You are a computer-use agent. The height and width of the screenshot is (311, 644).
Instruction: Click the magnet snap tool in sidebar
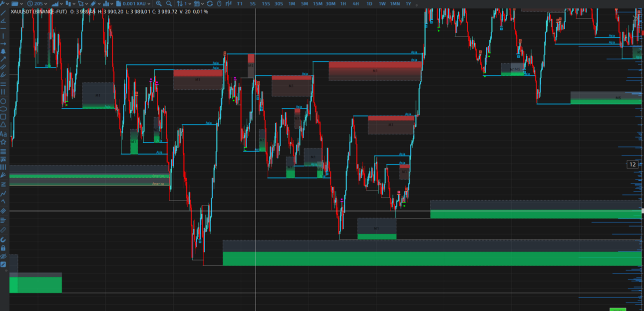coord(3,239)
